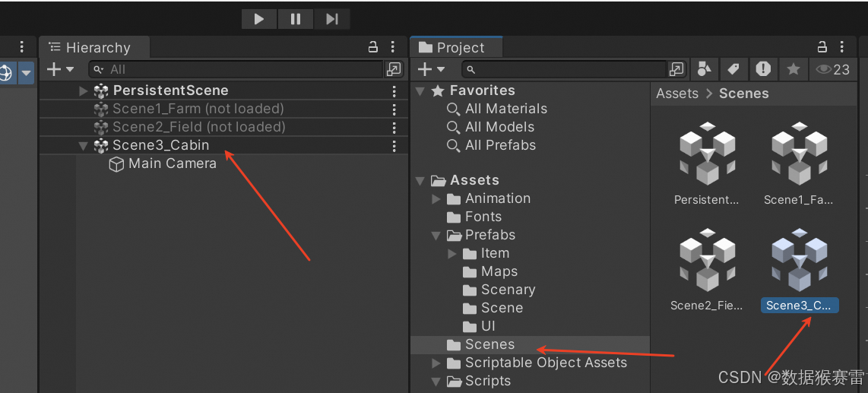Screen dimensions: 868x393
Task: Collapse the Scene3_Cabin tree arrow
Action: (84, 146)
